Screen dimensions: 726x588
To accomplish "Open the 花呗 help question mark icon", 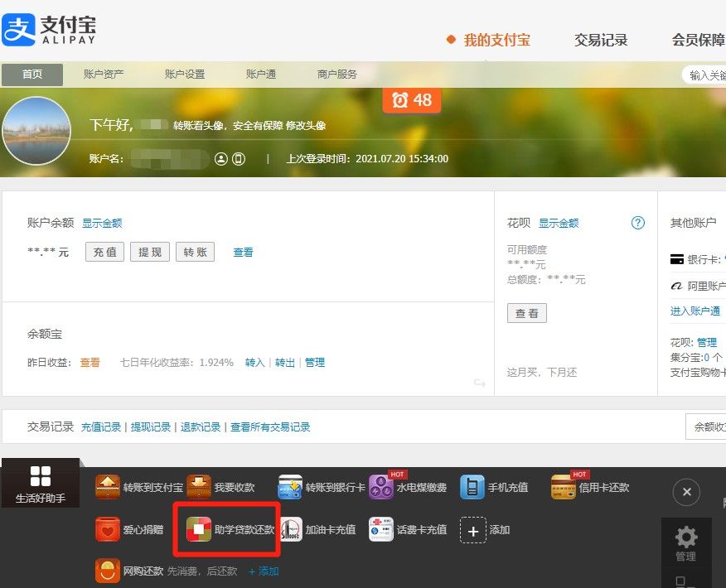I will click(x=638, y=223).
